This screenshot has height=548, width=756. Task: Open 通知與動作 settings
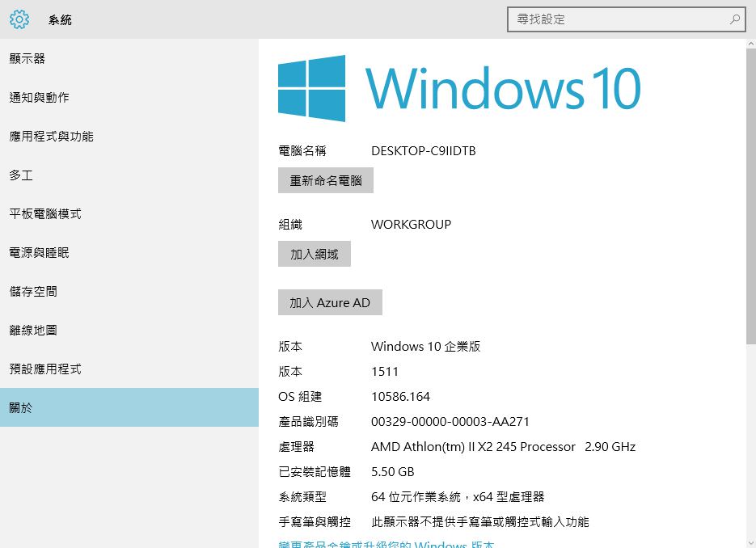(x=129, y=97)
